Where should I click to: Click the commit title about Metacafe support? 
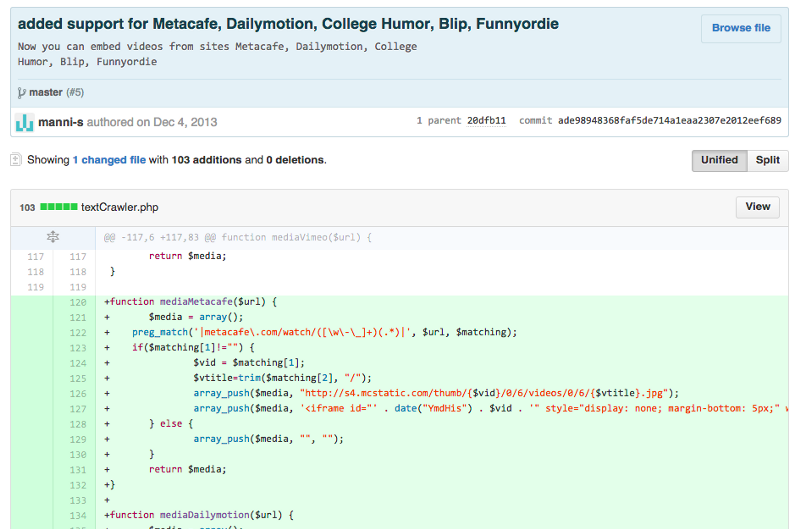[x=288, y=24]
